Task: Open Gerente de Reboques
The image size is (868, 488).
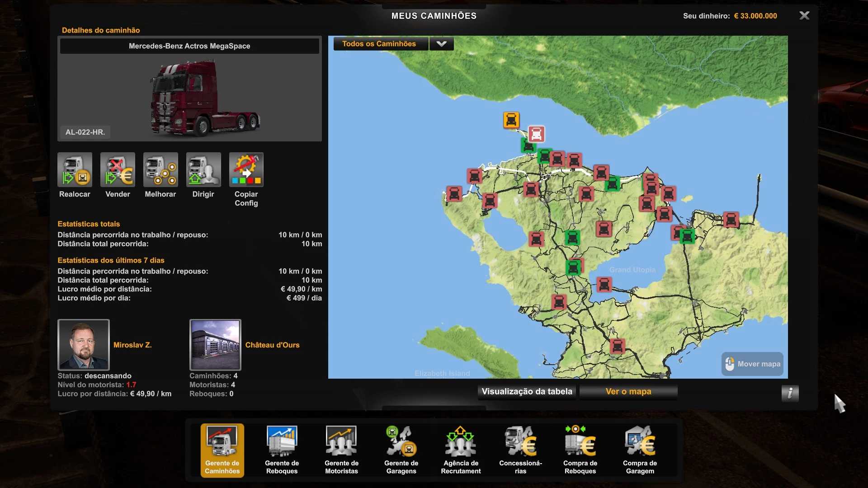Action: 282,450
